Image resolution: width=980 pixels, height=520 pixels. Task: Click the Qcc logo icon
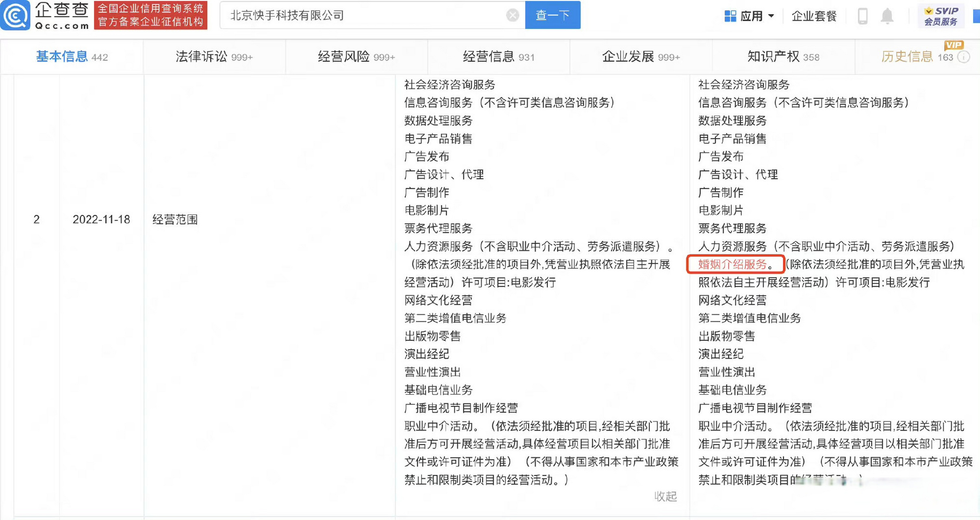15,15
